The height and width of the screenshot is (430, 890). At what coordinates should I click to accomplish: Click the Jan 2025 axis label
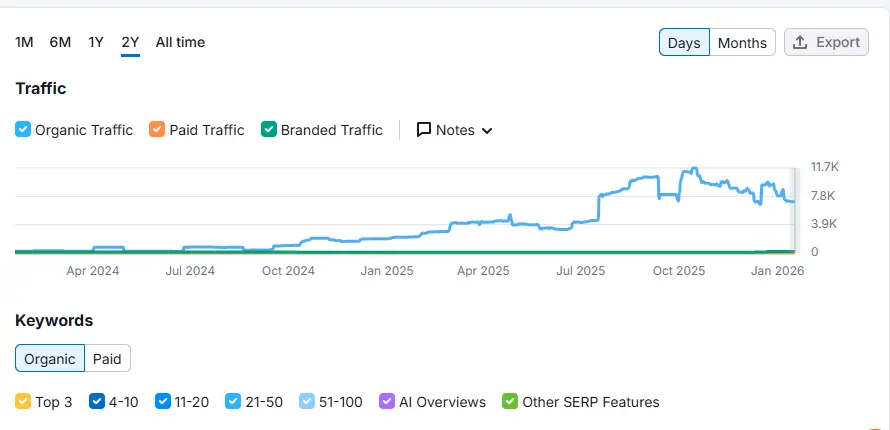387,271
